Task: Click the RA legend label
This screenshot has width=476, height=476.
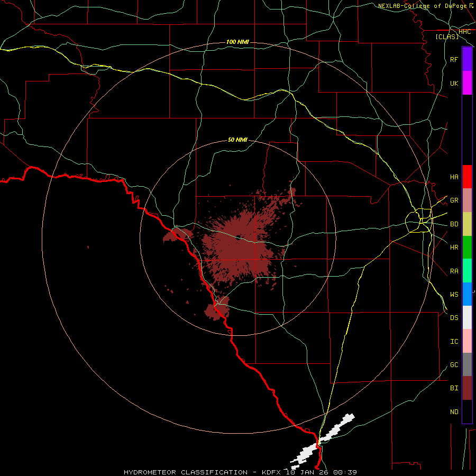Action: pyautogui.click(x=454, y=271)
